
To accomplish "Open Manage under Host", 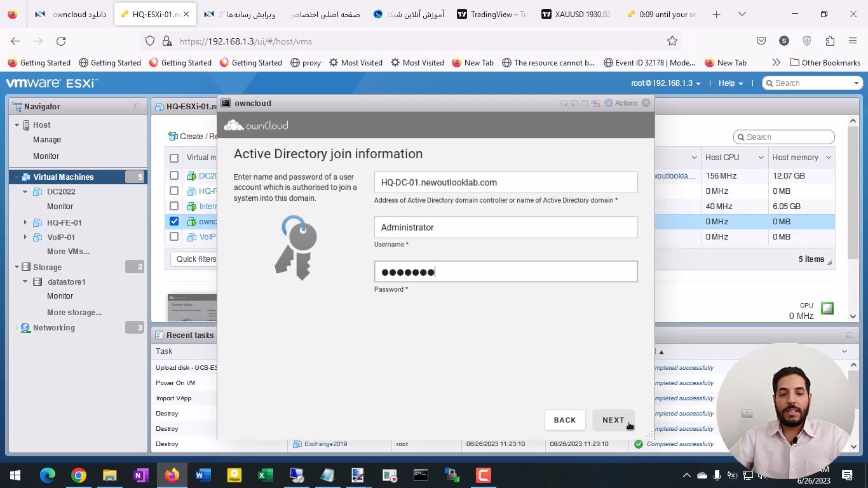I will click(x=47, y=140).
